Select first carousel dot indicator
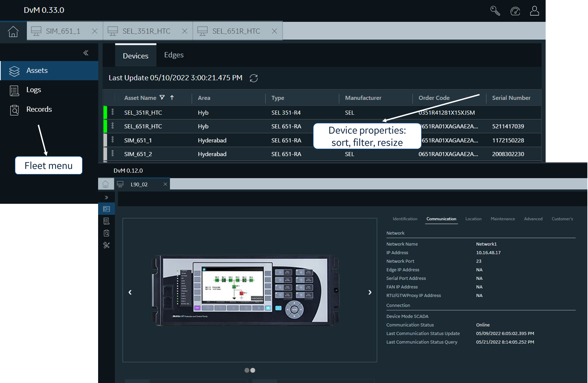588x383 pixels. [247, 370]
